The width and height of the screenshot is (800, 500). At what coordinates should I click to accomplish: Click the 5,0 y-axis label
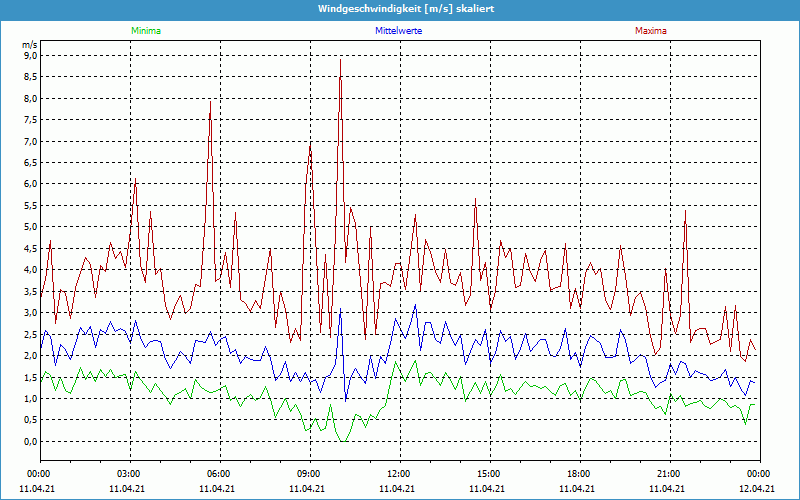point(30,227)
